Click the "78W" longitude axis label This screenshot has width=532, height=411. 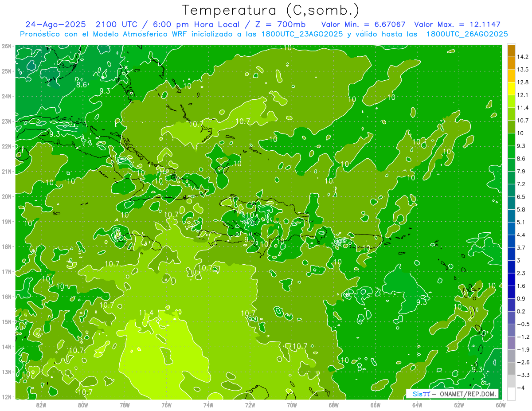(x=125, y=405)
